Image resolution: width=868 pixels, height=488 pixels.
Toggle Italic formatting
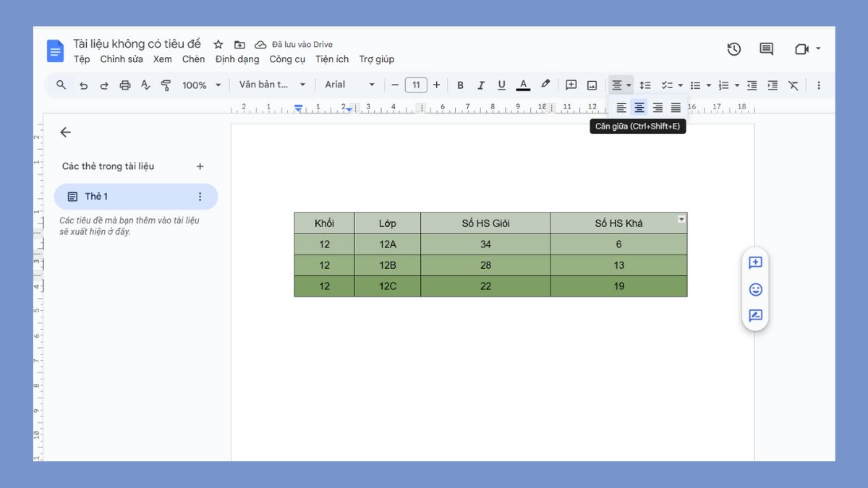coord(480,85)
